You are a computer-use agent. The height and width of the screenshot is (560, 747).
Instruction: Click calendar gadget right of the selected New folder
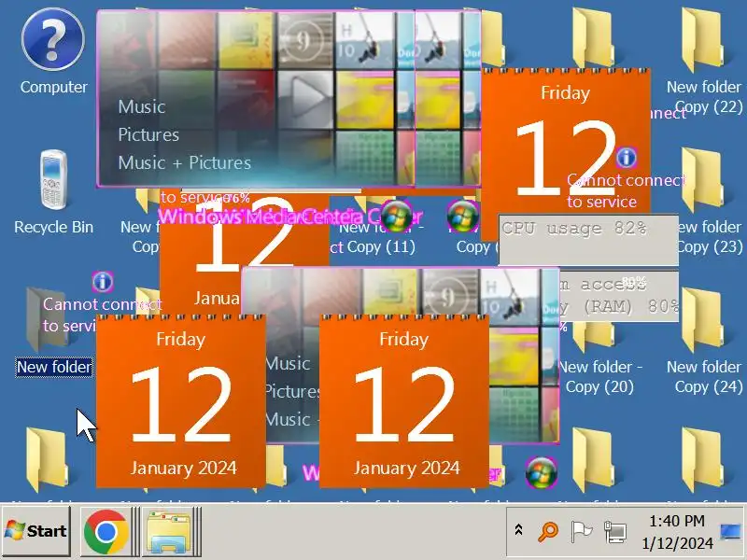point(181,401)
